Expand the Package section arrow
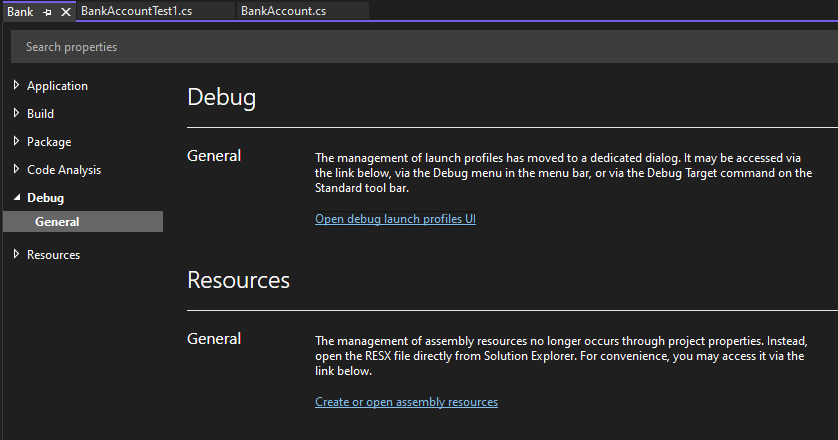 16,142
